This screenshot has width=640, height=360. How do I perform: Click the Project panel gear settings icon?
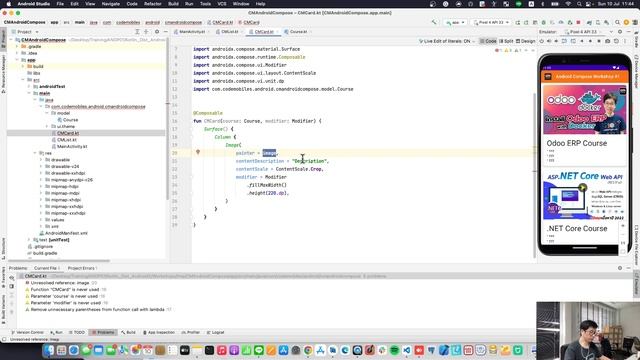[157, 31]
